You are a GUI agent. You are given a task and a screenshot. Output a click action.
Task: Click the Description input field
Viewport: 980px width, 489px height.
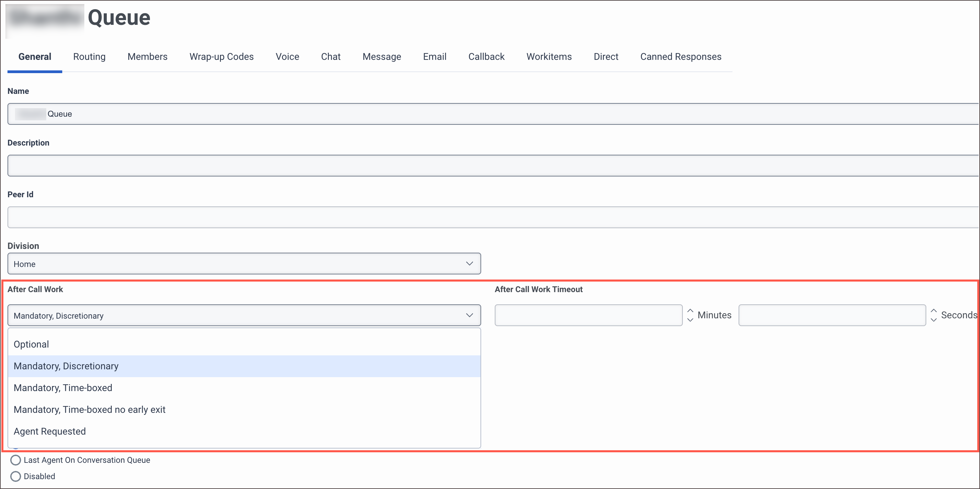(x=491, y=166)
